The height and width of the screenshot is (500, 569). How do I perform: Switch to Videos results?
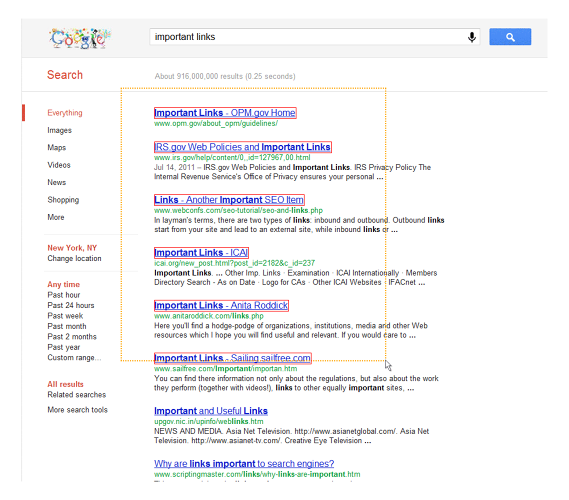click(59, 165)
